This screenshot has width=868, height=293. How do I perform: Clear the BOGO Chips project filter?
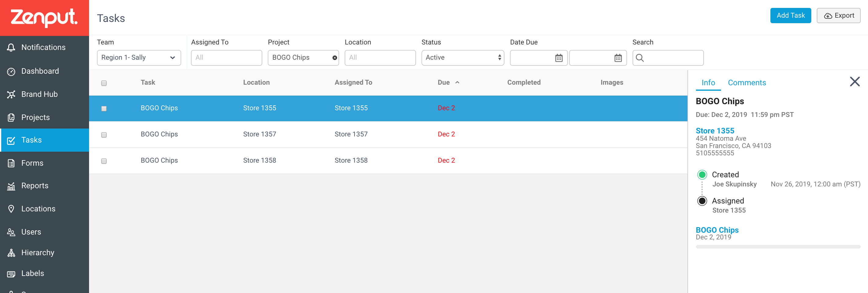pos(335,58)
